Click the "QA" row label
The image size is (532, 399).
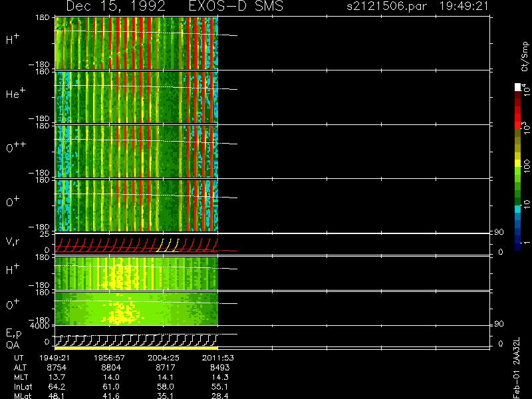click(x=13, y=345)
